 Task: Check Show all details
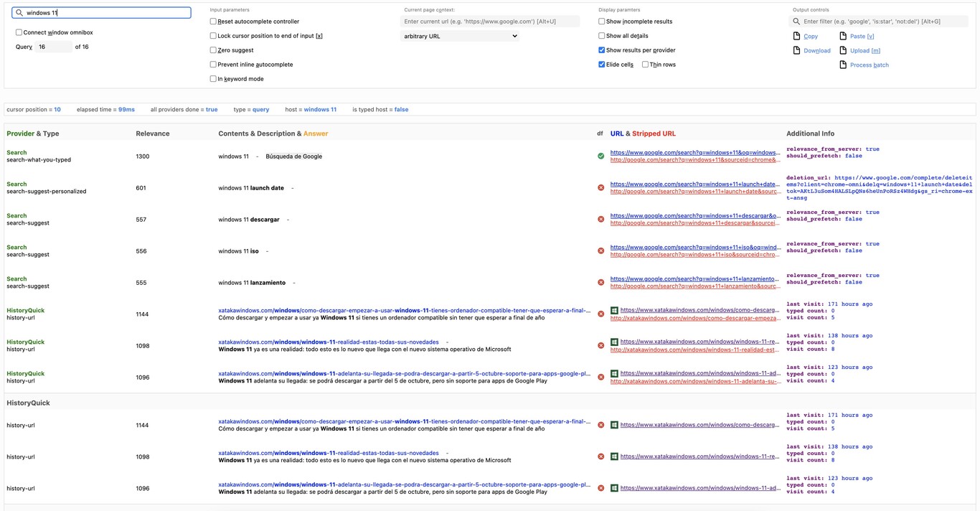click(x=602, y=36)
